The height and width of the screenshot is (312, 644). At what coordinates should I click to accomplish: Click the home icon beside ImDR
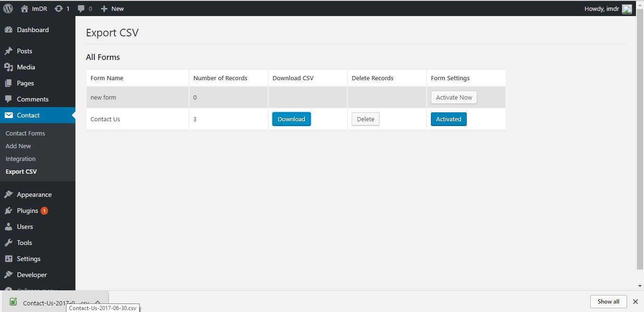[x=25, y=8]
